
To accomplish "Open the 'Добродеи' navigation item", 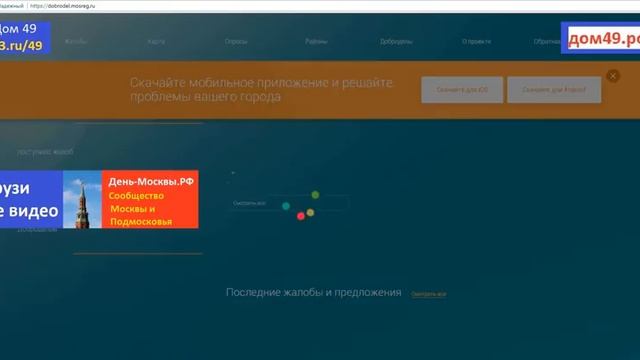I will (x=396, y=42).
